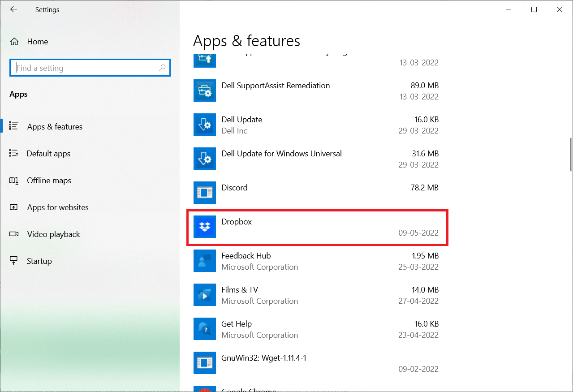Click the Get Help app icon
573x392 pixels.
[205, 329]
